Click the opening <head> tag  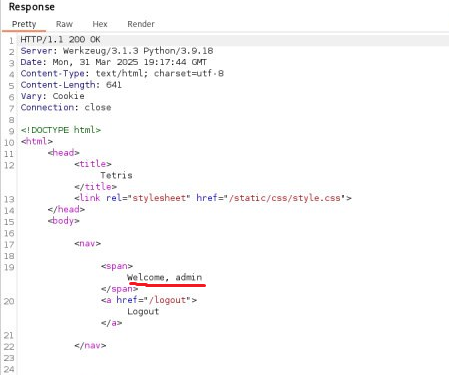(x=63, y=152)
